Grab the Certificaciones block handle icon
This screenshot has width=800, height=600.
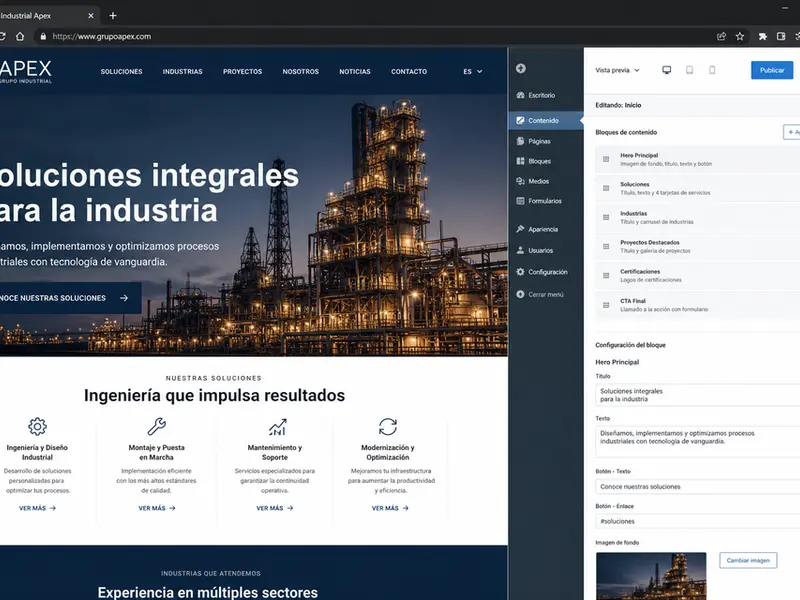click(606, 276)
